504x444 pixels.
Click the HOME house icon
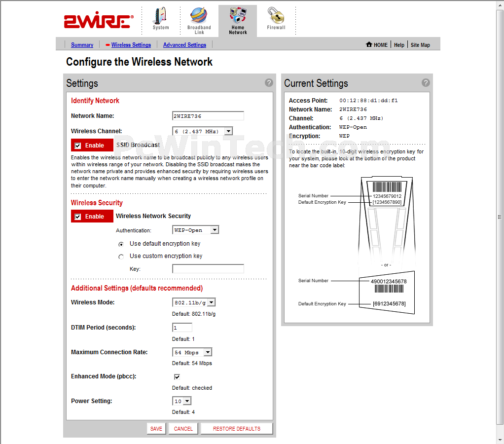[x=369, y=44]
